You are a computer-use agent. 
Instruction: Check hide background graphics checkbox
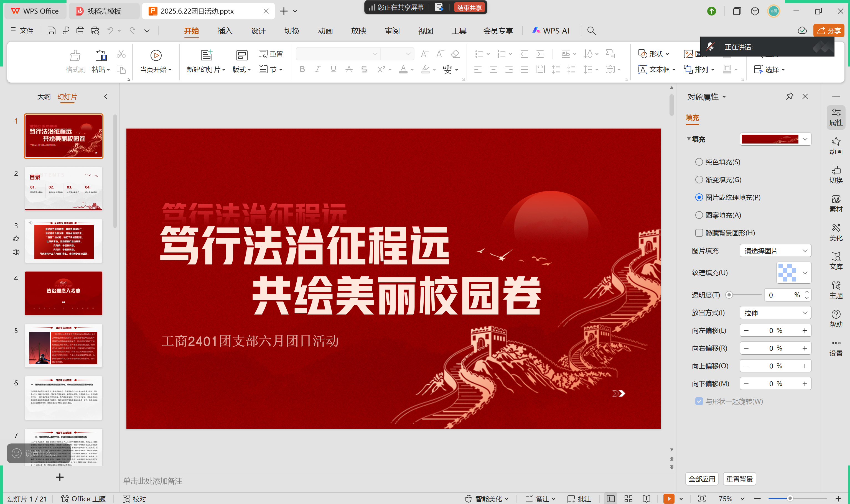(x=699, y=233)
